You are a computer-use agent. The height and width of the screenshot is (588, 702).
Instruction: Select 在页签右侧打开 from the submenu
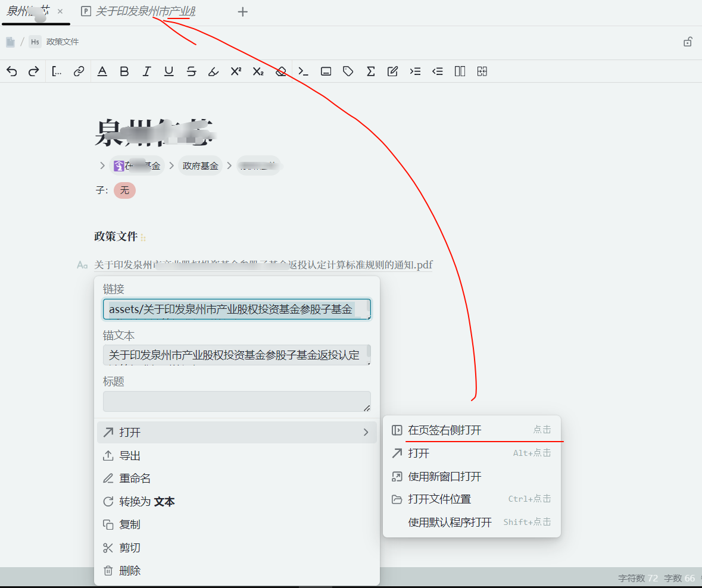(444, 430)
